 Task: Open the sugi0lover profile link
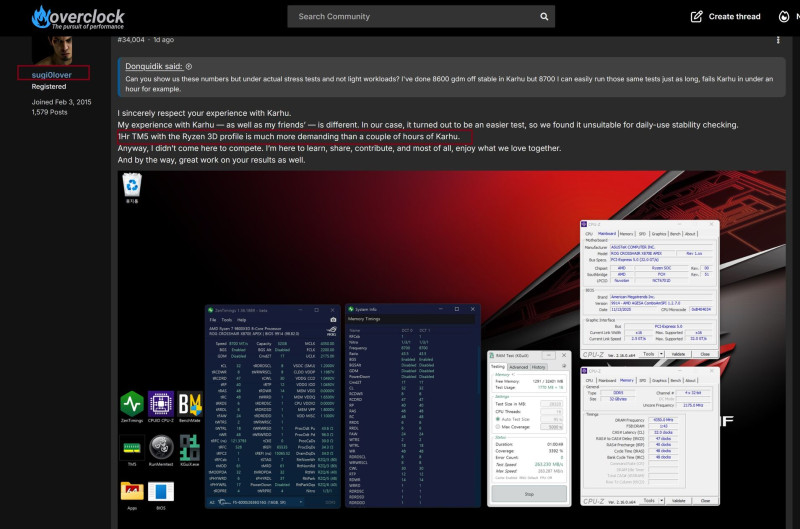click(x=52, y=74)
